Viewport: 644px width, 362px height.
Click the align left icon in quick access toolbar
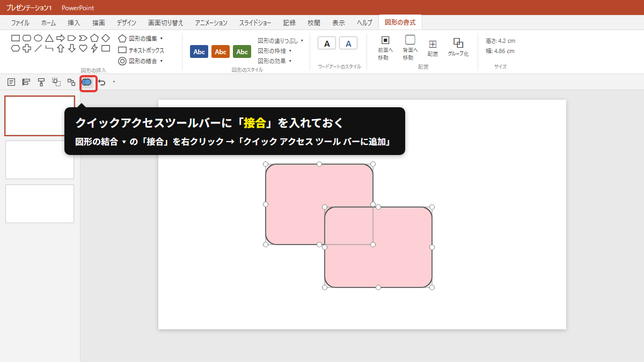(x=26, y=82)
